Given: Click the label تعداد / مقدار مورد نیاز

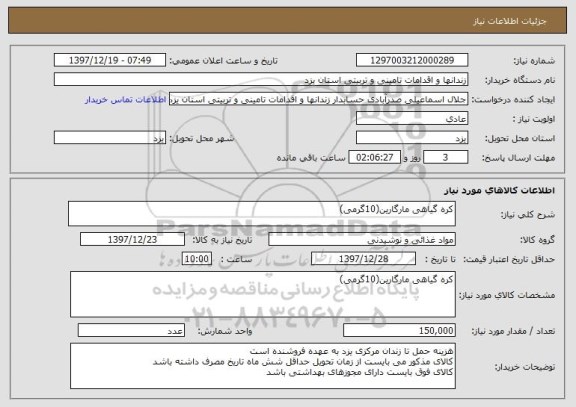Looking at the screenshot, I should coord(513,331).
